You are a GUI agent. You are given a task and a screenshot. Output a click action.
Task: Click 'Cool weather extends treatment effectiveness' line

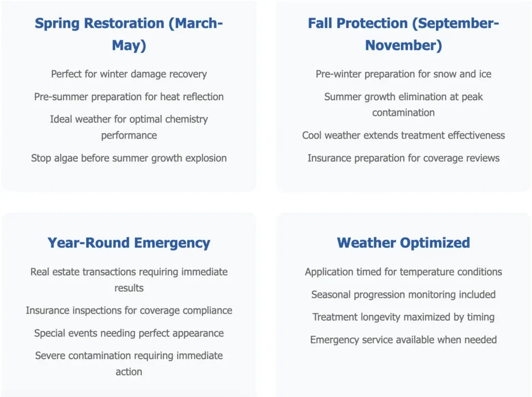tap(403, 135)
